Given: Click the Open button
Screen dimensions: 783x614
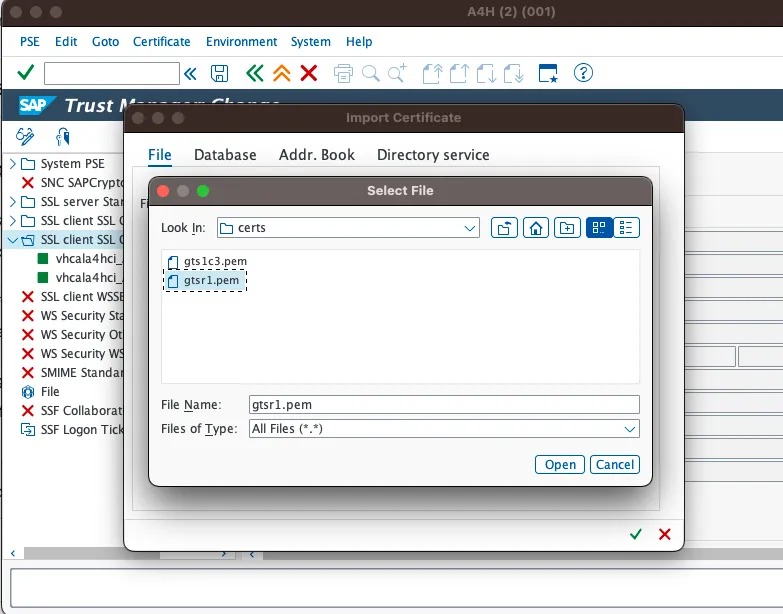Looking at the screenshot, I should point(560,464).
